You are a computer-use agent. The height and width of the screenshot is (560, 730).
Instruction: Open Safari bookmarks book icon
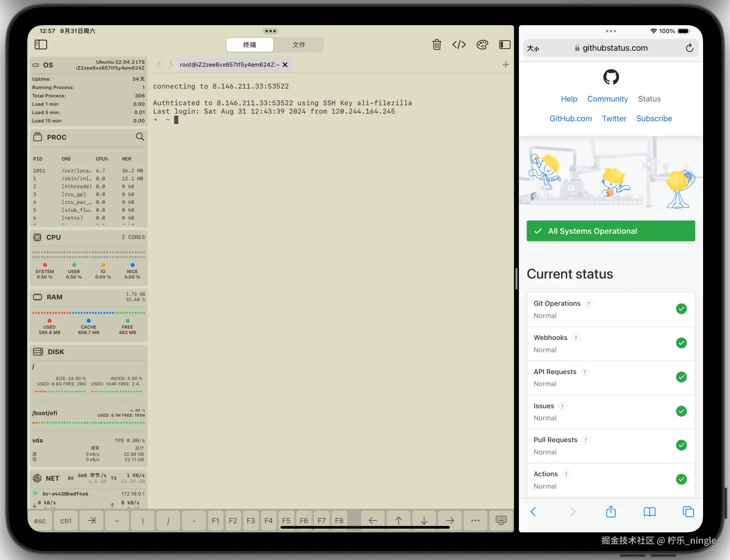point(649,512)
